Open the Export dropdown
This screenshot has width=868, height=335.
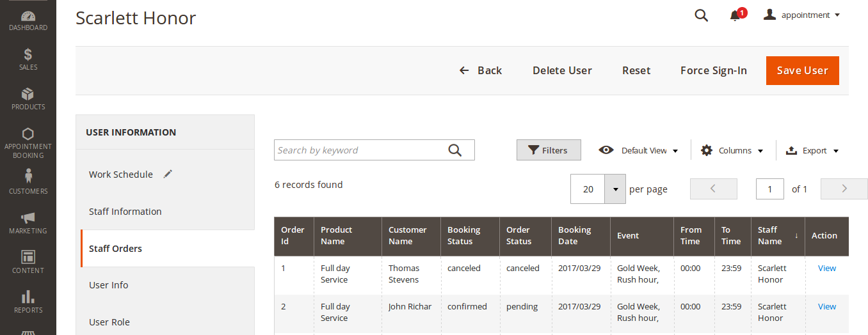coord(812,150)
